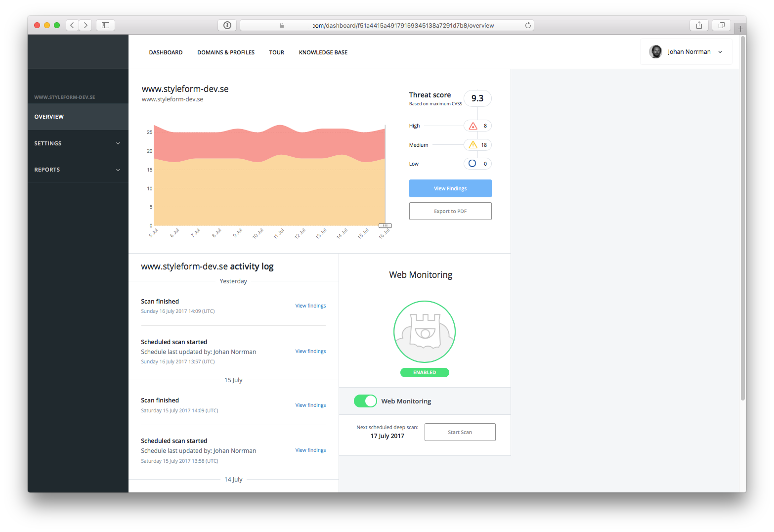Click the Start Scan button

point(460,432)
